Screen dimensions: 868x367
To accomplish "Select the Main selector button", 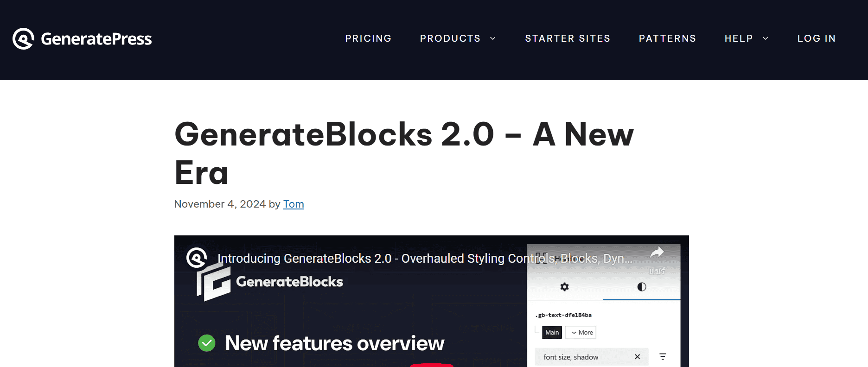I will point(552,332).
